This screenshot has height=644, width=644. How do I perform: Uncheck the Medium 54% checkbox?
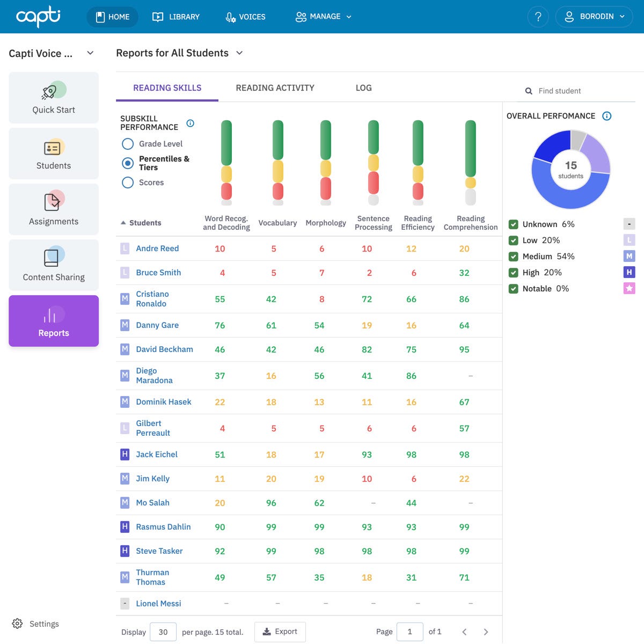click(x=514, y=257)
